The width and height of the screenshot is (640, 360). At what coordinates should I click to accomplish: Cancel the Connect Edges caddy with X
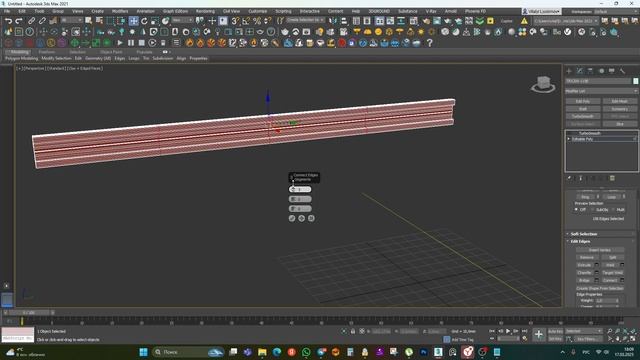(x=311, y=218)
